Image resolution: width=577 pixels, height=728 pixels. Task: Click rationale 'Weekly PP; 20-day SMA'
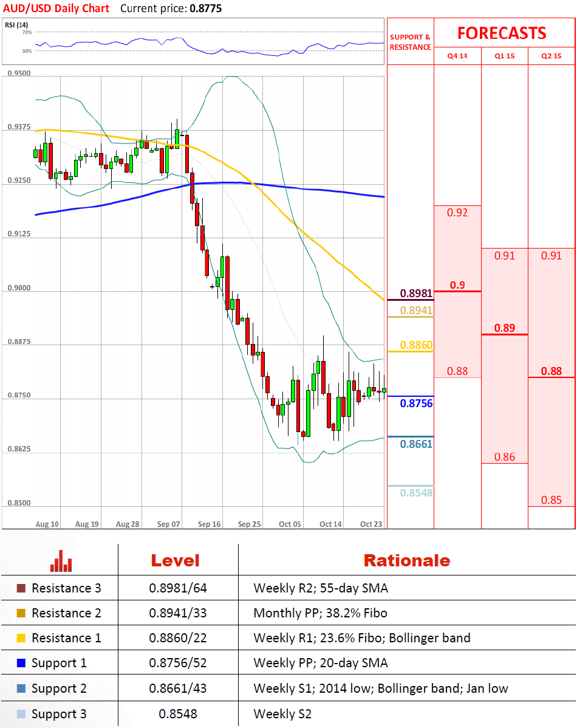[x=321, y=663]
